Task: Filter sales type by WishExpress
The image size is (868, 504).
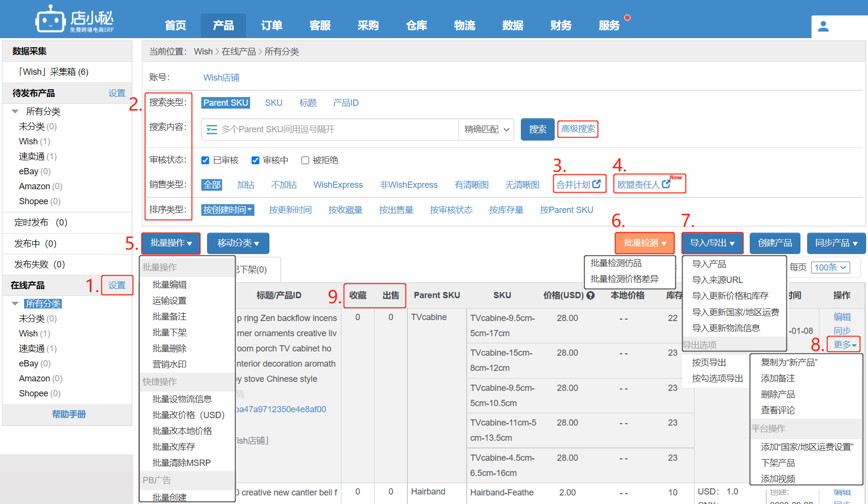Action: click(338, 185)
